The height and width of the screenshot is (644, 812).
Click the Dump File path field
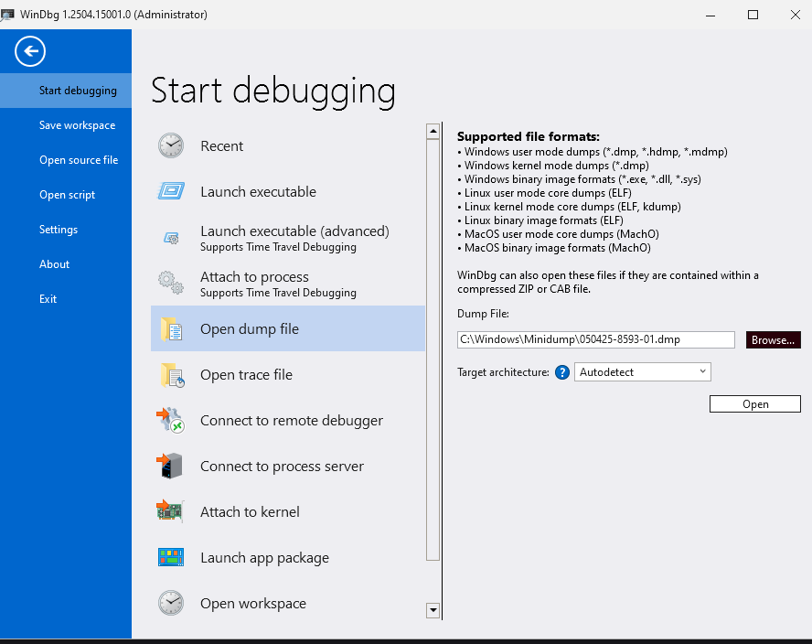coord(596,340)
